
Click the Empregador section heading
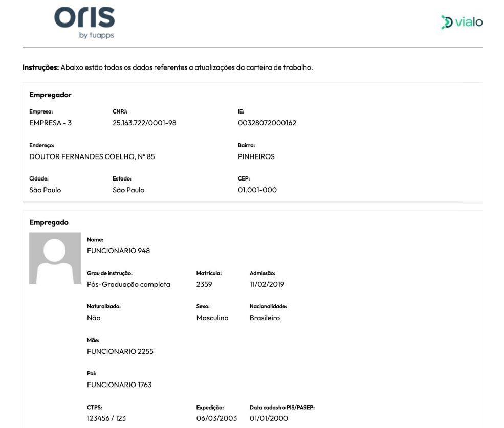pyautogui.click(x=51, y=95)
